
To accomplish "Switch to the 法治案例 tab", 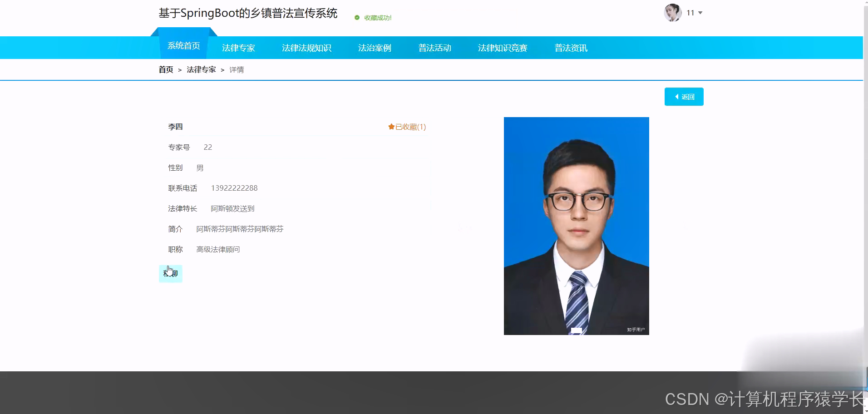I will coord(375,48).
